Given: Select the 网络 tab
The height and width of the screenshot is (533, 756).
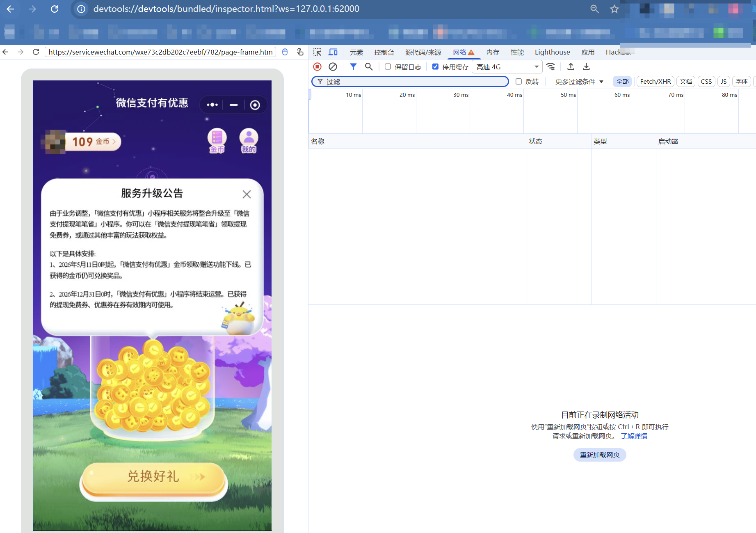Looking at the screenshot, I should [464, 52].
